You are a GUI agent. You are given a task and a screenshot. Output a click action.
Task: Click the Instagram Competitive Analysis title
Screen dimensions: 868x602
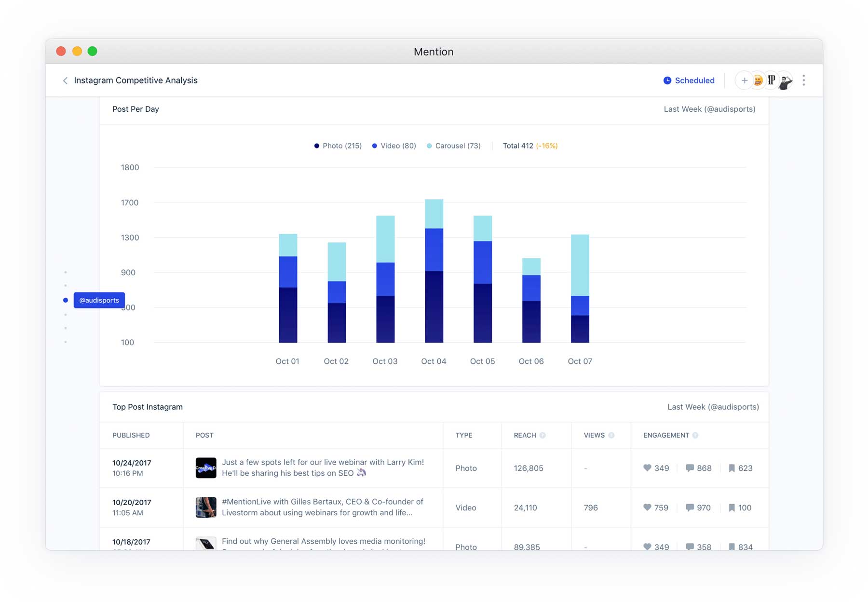[x=136, y=80]
